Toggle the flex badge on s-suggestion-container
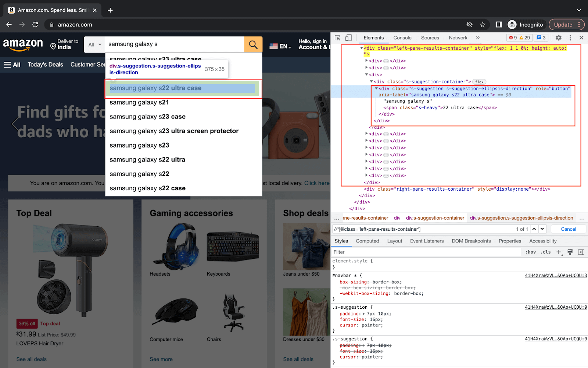The image size is (588, 368). [x=479, y=81]
